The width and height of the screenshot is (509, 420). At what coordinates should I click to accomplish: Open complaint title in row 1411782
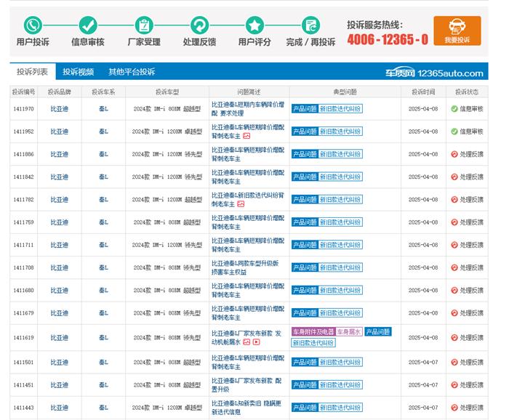tap(248, 199)
